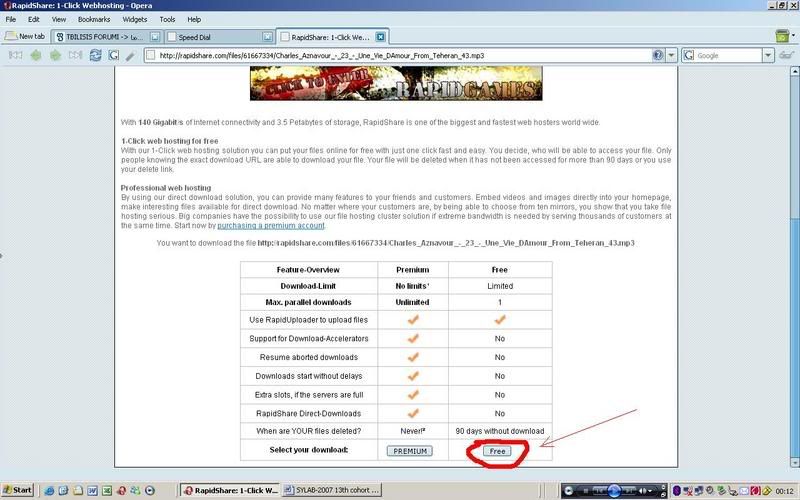This screenshot has width=800, height=500.
Task: Go back with the green Back arrow
Action: pos(36,55)
